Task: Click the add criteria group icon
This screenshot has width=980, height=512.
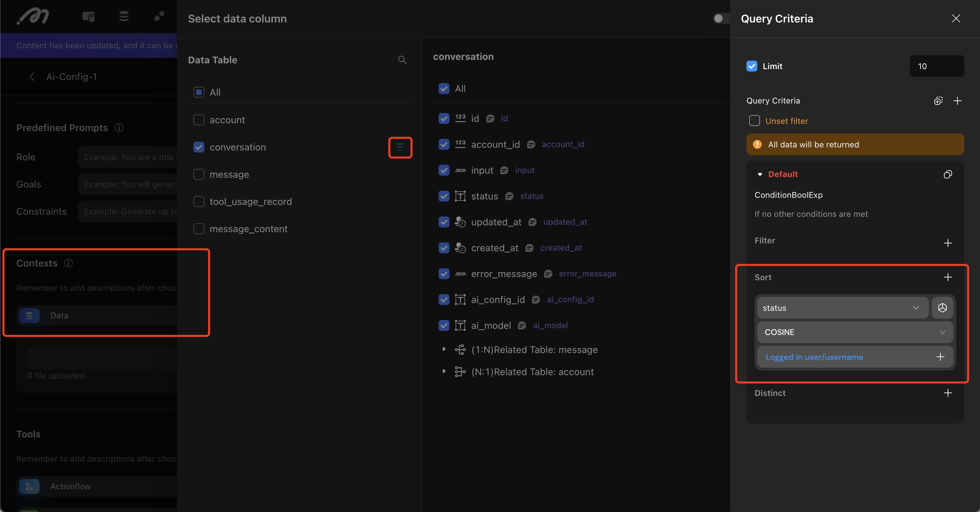Action: 938,100
